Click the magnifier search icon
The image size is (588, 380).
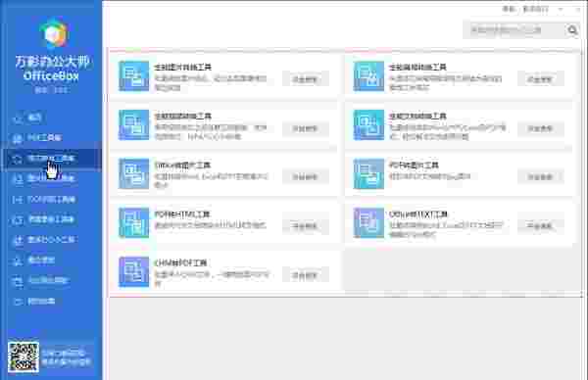572,30
